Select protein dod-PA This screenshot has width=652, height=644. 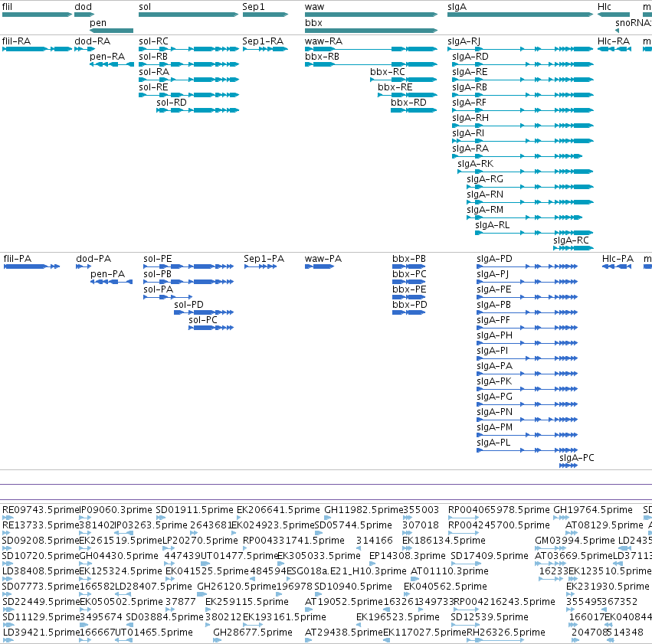(84, 266)
